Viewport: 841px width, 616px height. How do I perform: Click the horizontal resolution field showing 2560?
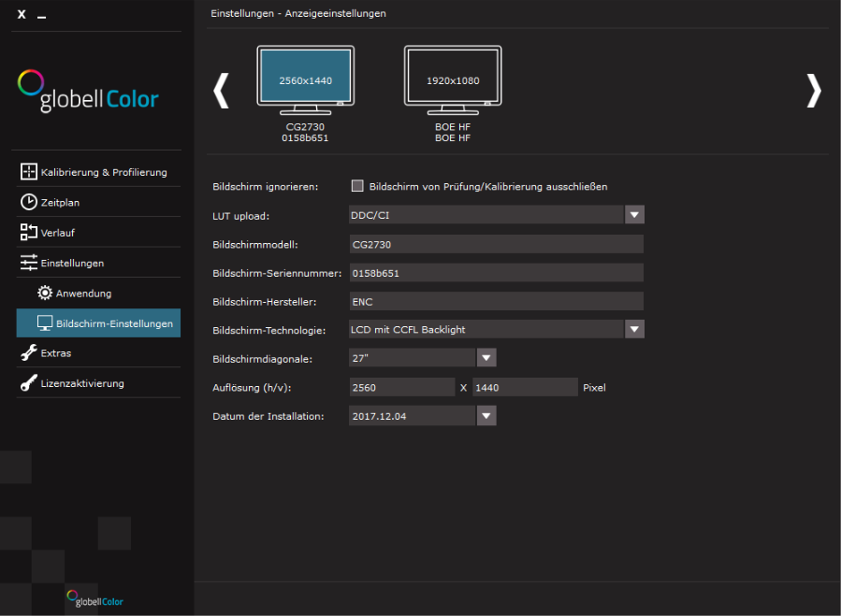click(x=400, y=387)
